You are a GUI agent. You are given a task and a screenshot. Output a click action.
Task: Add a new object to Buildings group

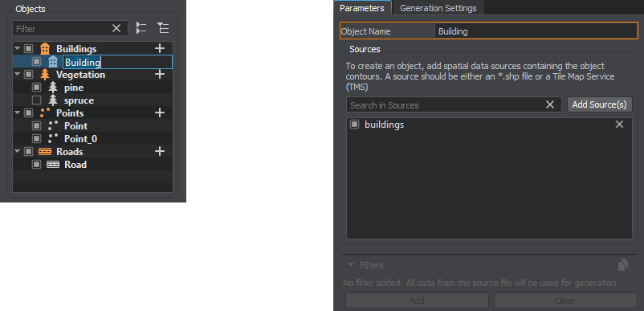pos(159,48)
